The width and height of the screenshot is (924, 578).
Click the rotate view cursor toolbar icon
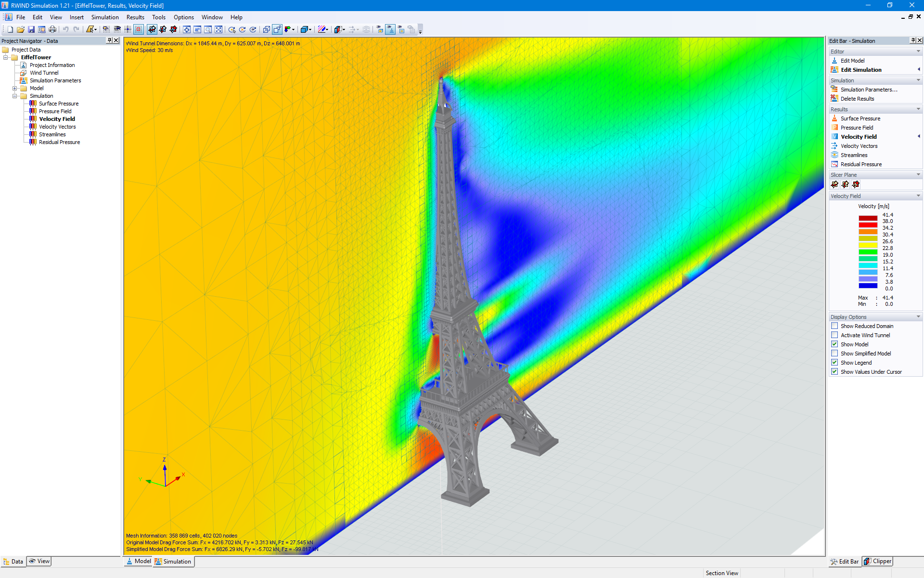232,29
